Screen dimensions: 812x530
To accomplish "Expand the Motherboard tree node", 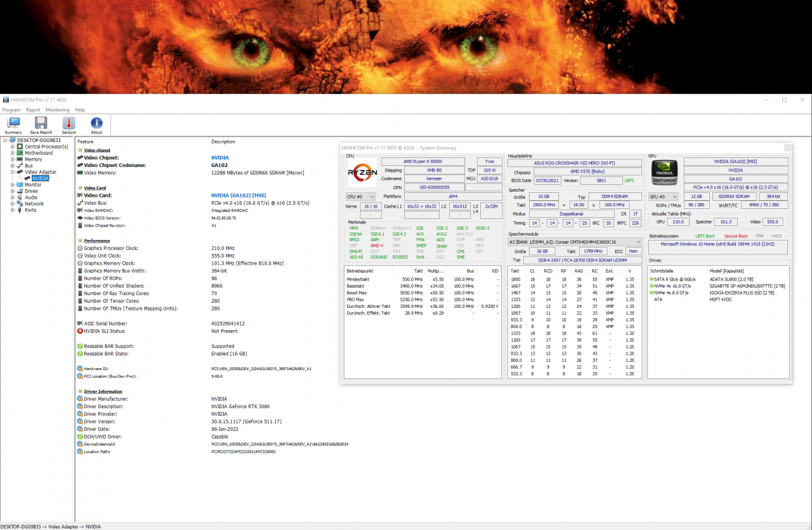I will pos(12,153).
